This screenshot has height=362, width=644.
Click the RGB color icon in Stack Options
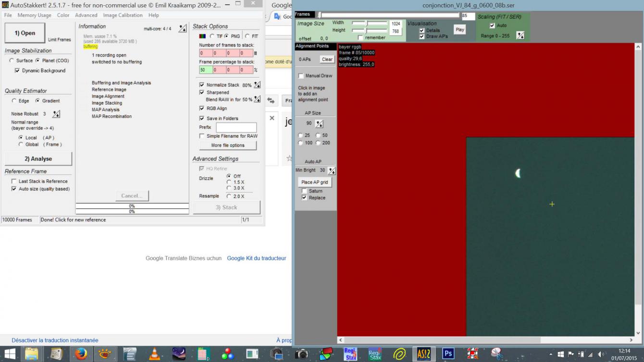click(203, 36)
